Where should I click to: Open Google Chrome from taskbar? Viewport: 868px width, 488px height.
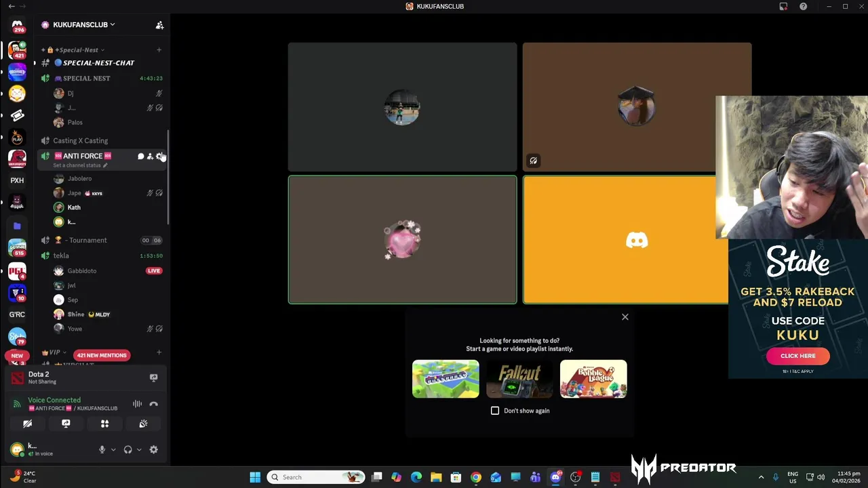coord(476,477)
